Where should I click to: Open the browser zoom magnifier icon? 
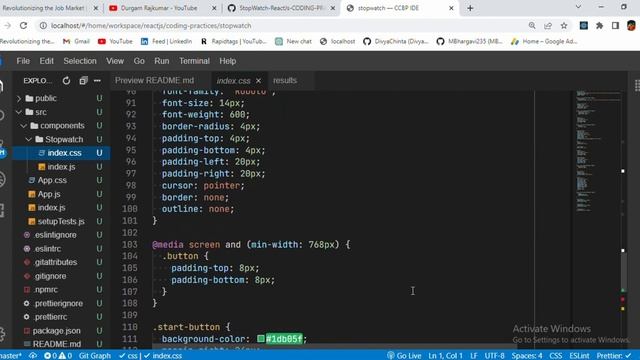tap(532, 25)
